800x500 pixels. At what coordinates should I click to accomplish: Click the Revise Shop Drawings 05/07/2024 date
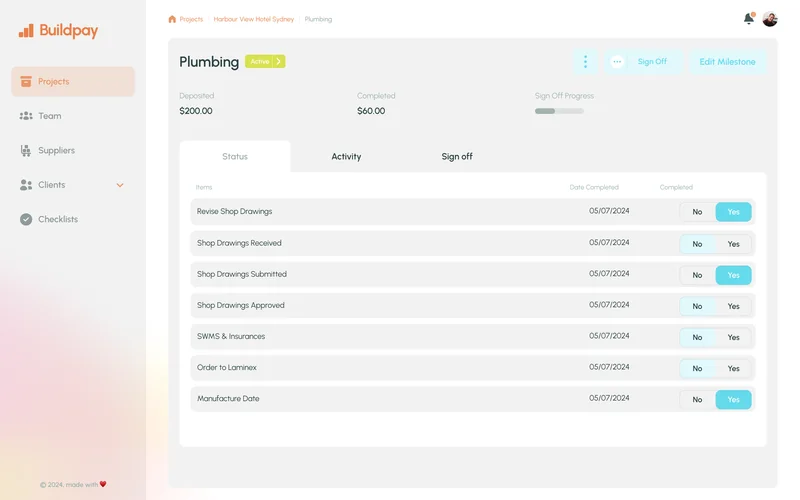[609, 211]
